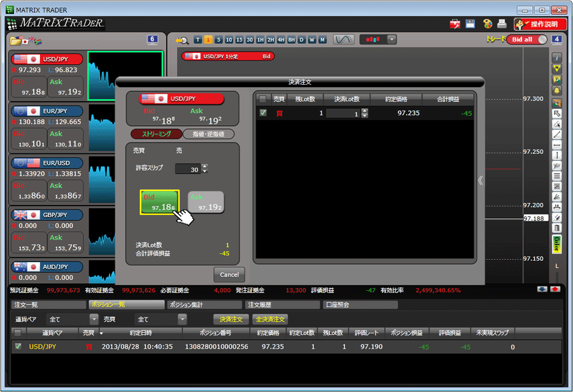Select the D daily timeframe
Image resolution: width=573 pixels, height=392 pixels.
click(x=302, y=40)
